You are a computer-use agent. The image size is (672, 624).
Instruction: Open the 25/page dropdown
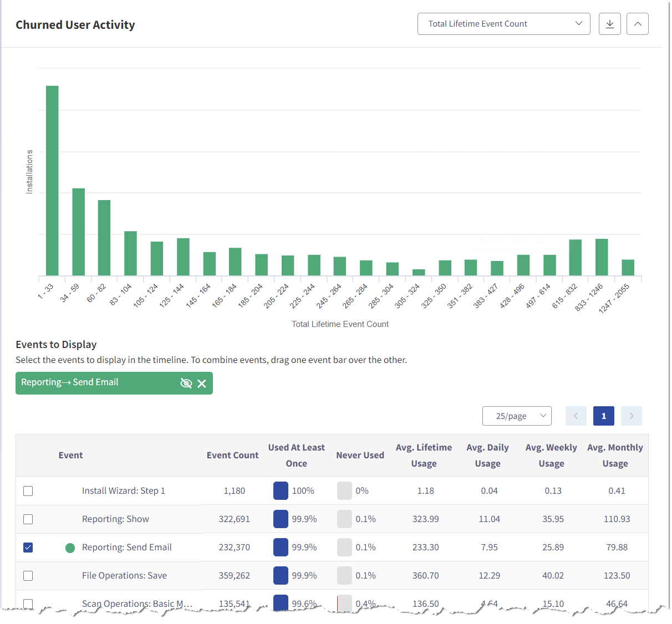[x=517, y=416]
